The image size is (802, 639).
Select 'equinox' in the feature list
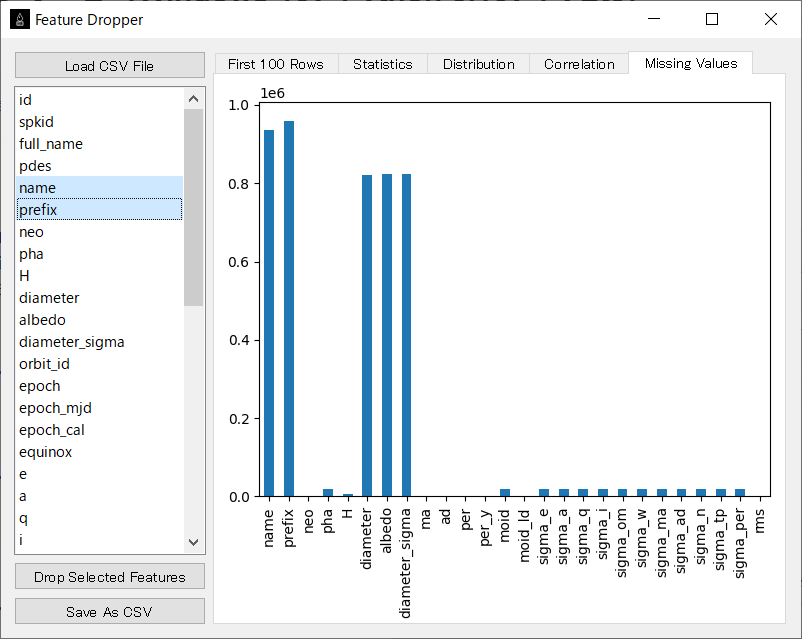pos(100,452)
